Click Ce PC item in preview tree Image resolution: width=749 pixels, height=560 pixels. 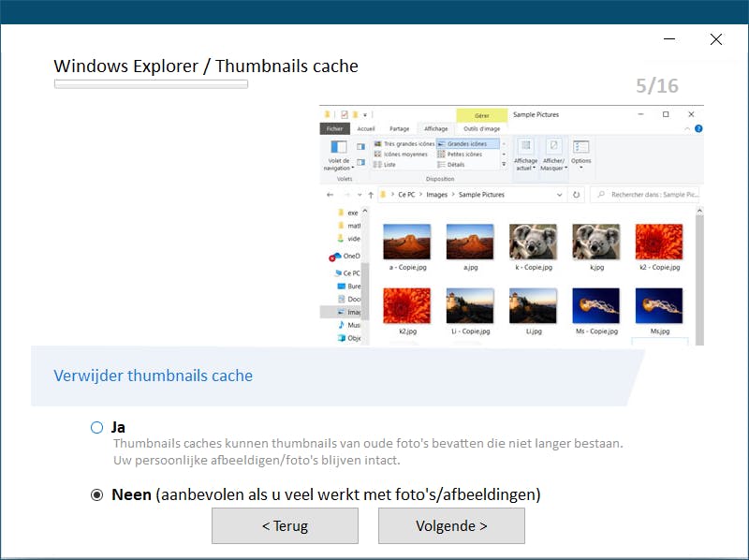click(x=347, y=273)
